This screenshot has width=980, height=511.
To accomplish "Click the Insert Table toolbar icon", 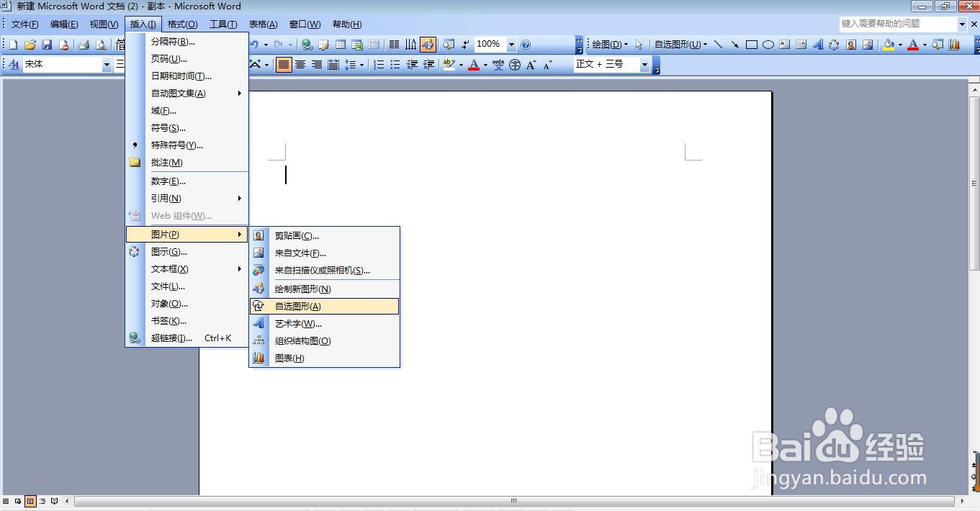I will 341,45.
